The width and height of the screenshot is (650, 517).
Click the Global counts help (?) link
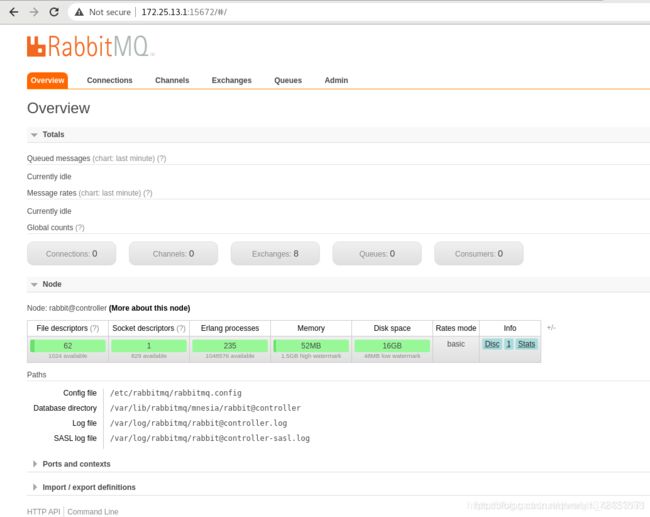click(x=80, y=228)
